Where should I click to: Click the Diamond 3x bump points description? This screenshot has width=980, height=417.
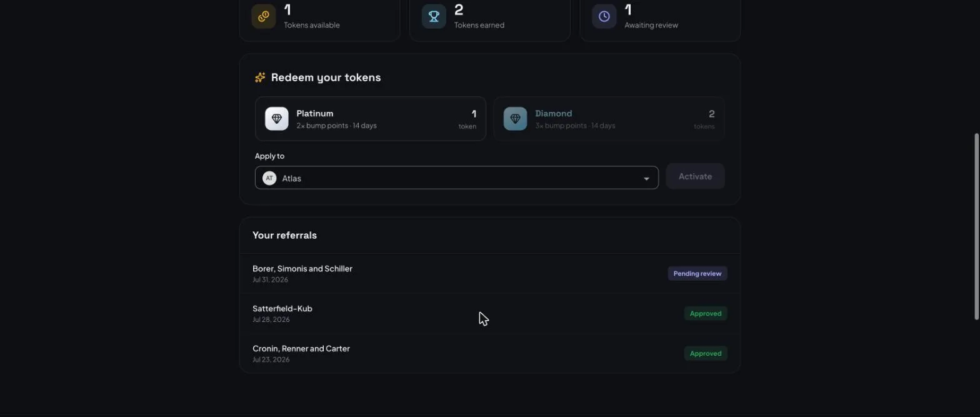[575, 126]
